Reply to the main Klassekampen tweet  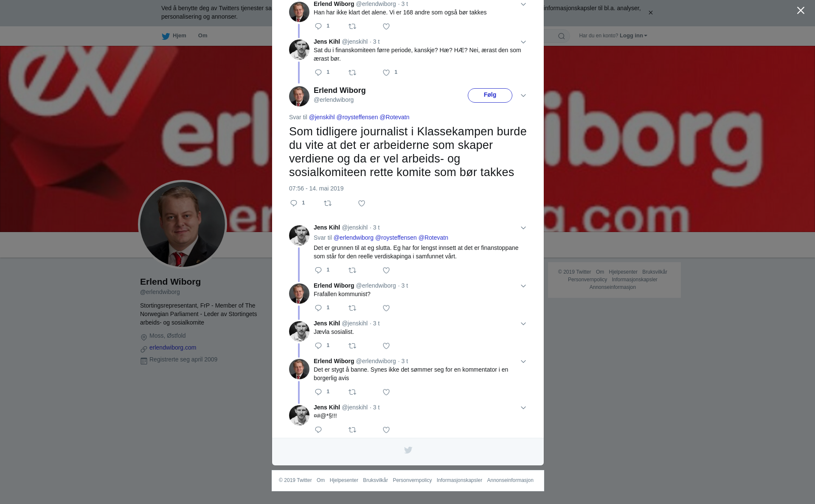tap(294, 204)
